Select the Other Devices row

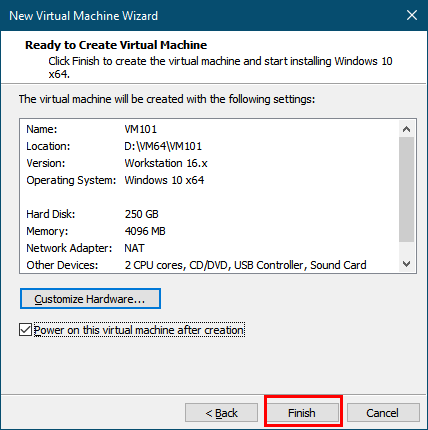click(209, 265)
